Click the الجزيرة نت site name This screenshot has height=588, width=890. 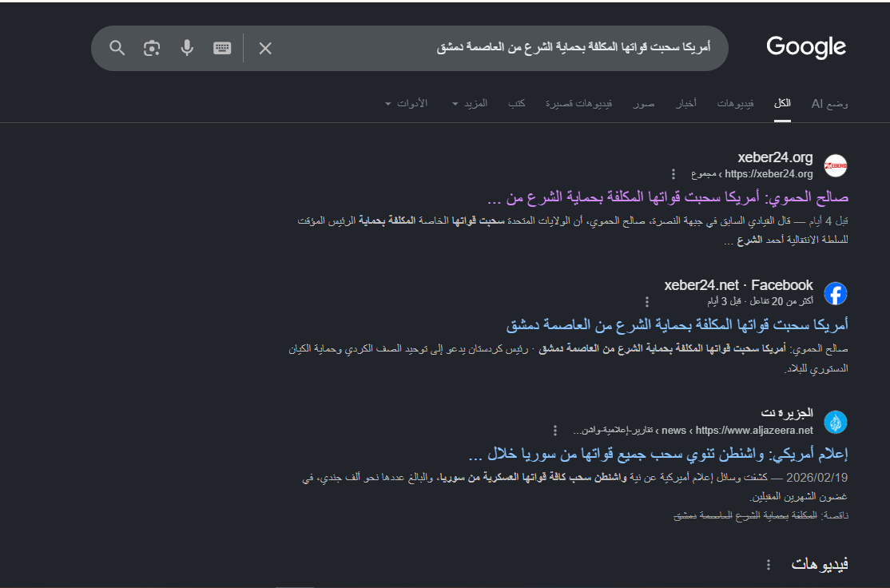pos(787,412)
